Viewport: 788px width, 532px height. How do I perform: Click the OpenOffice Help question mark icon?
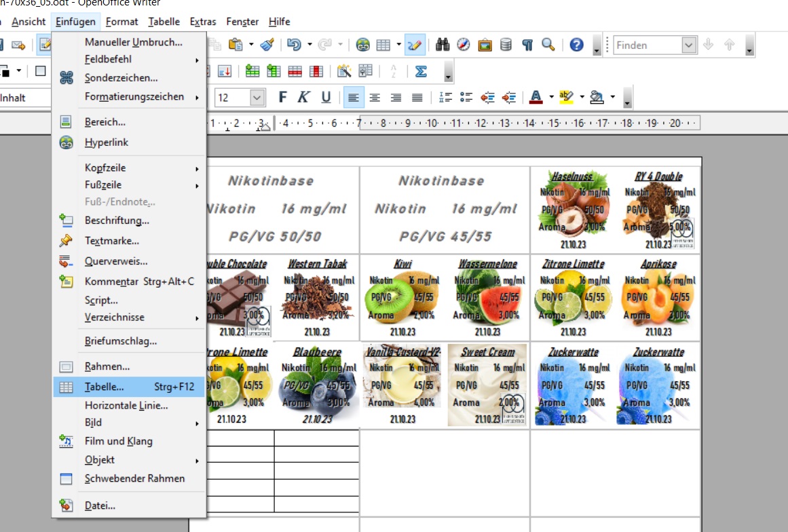pyautogui.click(x=576, y=45)
